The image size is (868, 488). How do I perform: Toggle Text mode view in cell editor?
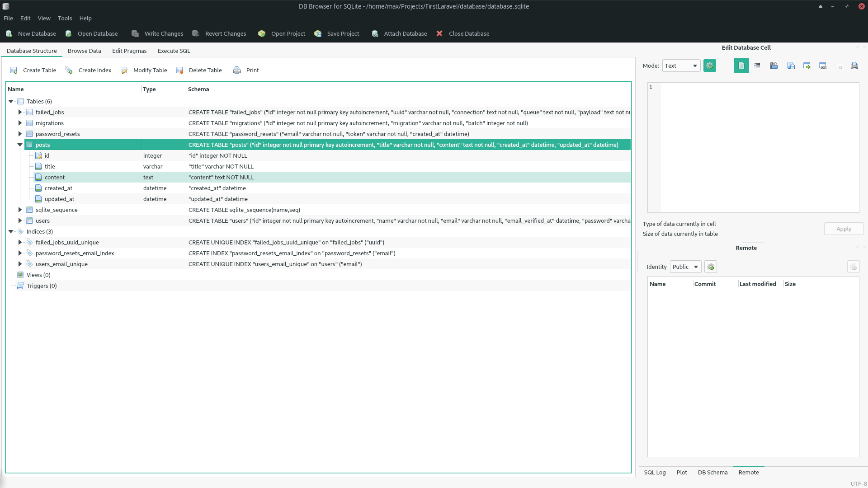[741, 66]
